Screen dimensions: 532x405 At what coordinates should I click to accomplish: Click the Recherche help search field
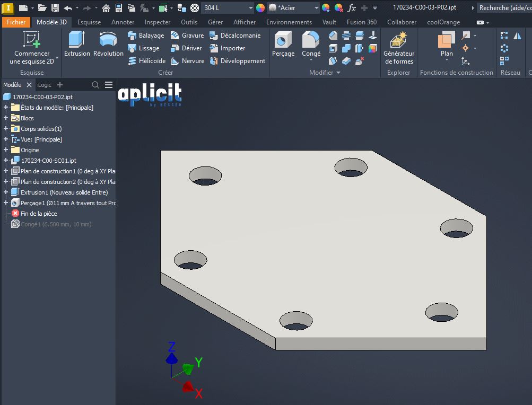504,8
